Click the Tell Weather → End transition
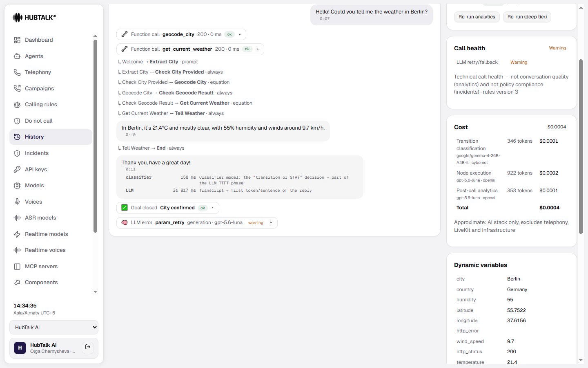588x368 pixels. tap(151, 148)
